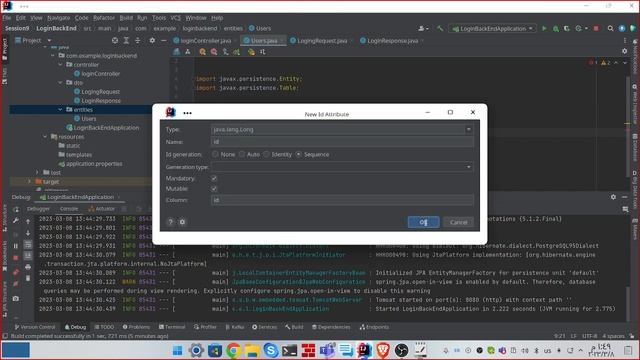Viewport: 640px width, 360px height.
Task: Collapse the resources folder
Action: tap(45, 136)
